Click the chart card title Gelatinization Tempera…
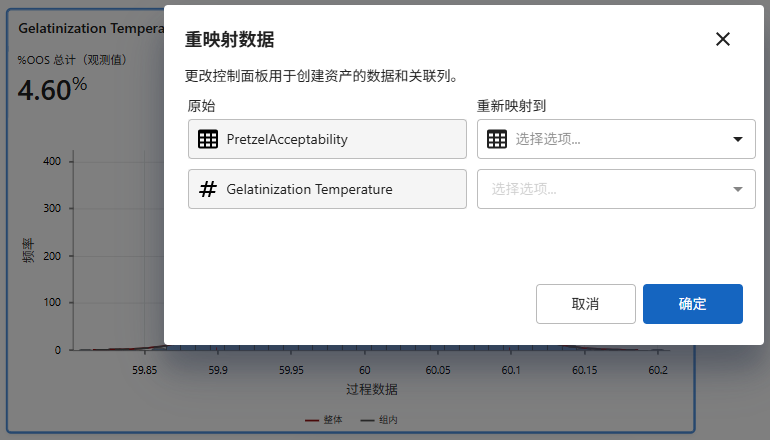 (90, 29)
